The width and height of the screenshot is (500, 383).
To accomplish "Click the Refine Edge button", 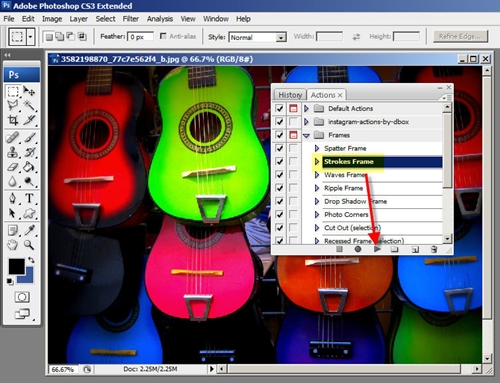I will tap(460, 36).
